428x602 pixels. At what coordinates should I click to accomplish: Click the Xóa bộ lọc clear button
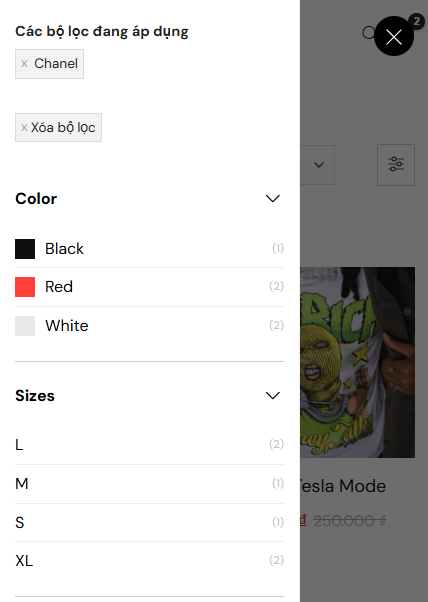58,127
